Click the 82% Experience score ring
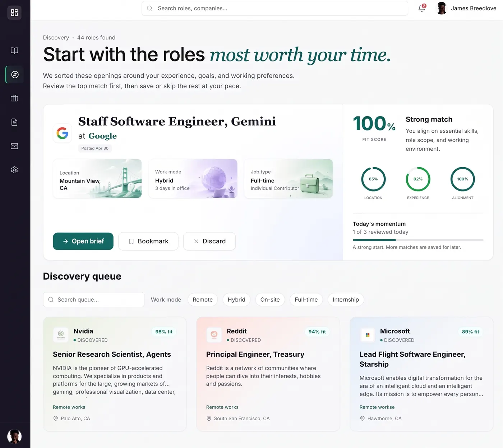Screen dimensions: 503x448 pos(418,179)
